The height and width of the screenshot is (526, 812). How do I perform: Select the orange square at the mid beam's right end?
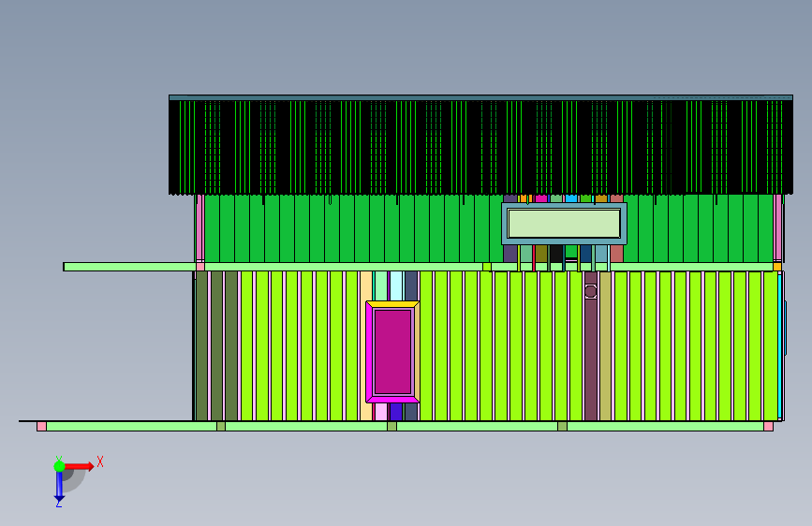(777, 267)
